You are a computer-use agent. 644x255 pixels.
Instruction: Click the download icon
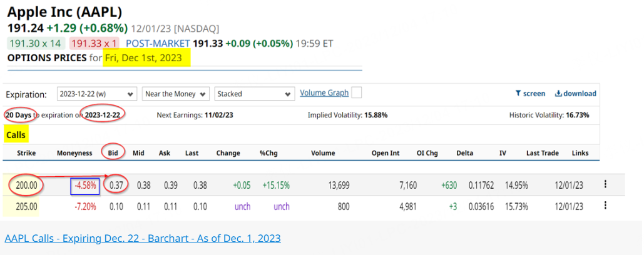558,94
